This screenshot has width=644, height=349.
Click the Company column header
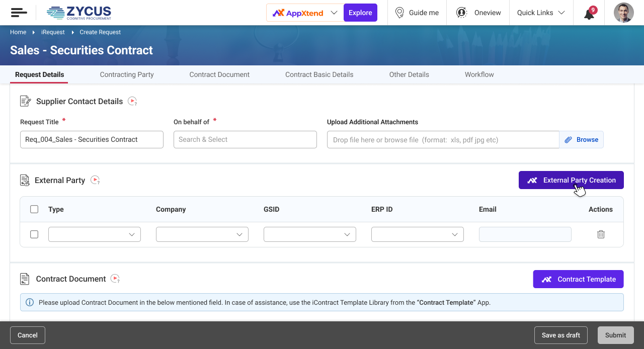coord(171,209)
